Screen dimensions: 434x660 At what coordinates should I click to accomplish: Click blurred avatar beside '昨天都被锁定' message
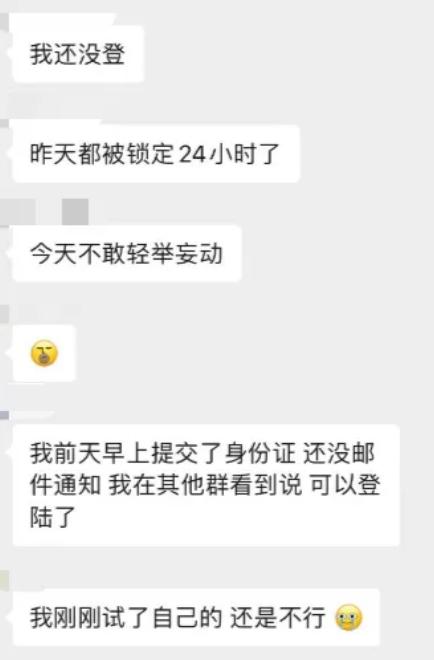[4, 123]
